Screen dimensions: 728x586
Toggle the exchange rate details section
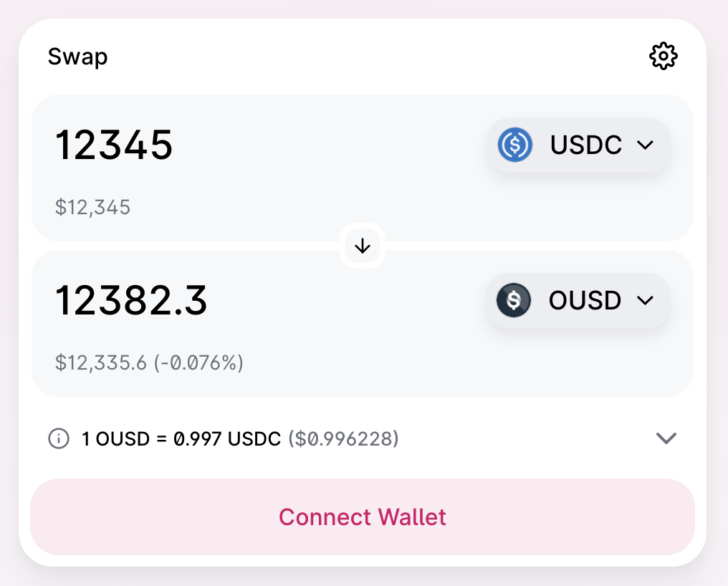coord(667,438)
